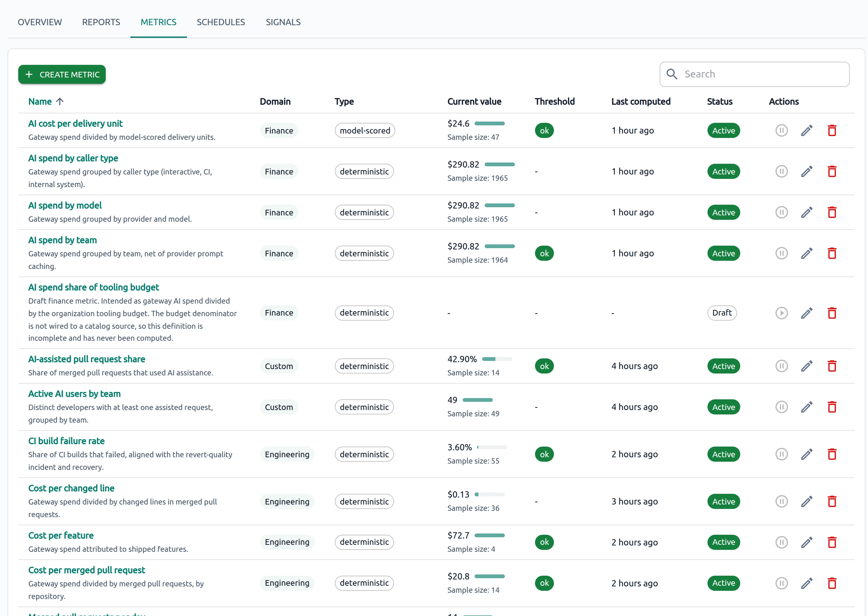Click the Create Metric button
Image resolution: width=868 pixels, height=616 pixels.
[62, 74]
